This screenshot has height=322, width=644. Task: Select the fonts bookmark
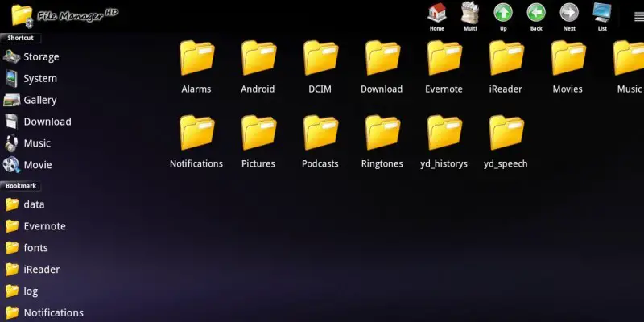coord(27,248)
